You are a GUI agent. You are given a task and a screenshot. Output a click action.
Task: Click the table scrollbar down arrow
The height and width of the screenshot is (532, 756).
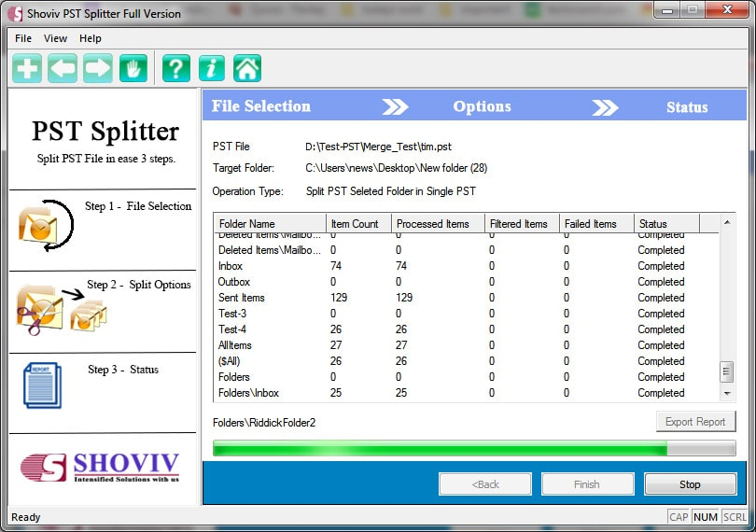pyautogui.click(x=727, y=394)
